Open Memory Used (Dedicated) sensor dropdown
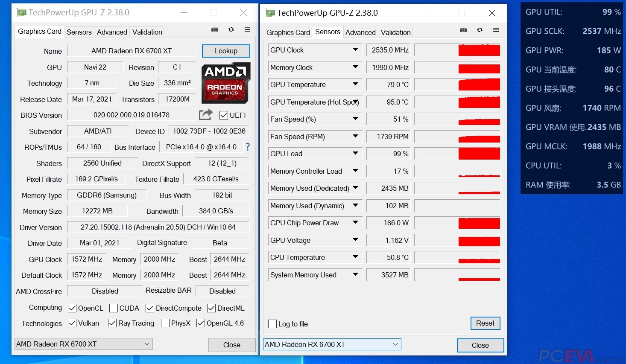Screen dimensions: 626x364 [355, 188]
